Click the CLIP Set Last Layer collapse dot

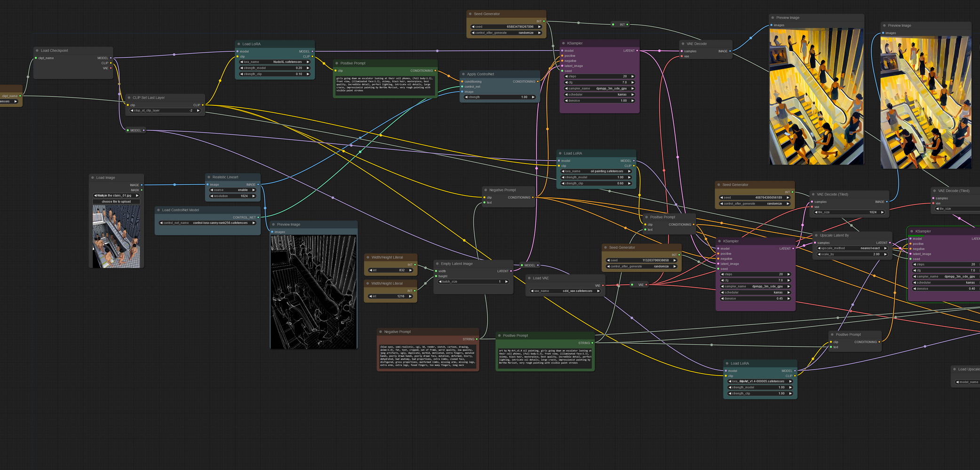[129, 98]
